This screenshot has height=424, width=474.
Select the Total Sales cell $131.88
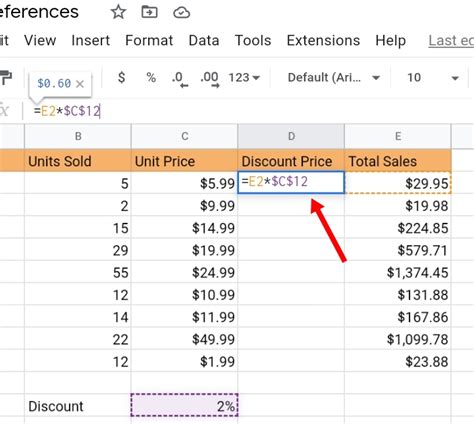398,295
